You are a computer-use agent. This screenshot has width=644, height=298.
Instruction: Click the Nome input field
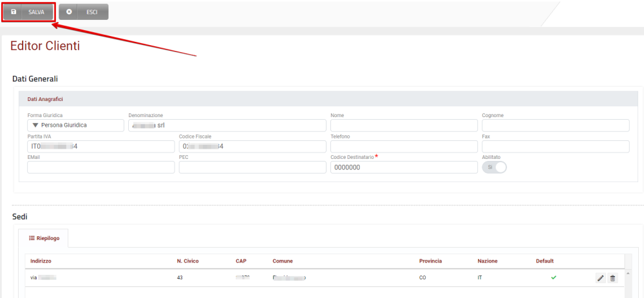(404, 126)
